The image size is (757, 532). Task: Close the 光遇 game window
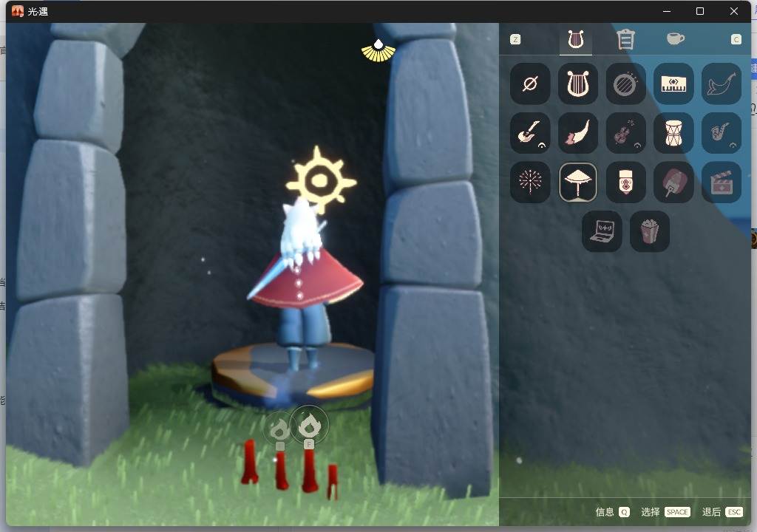coord(734,11)
